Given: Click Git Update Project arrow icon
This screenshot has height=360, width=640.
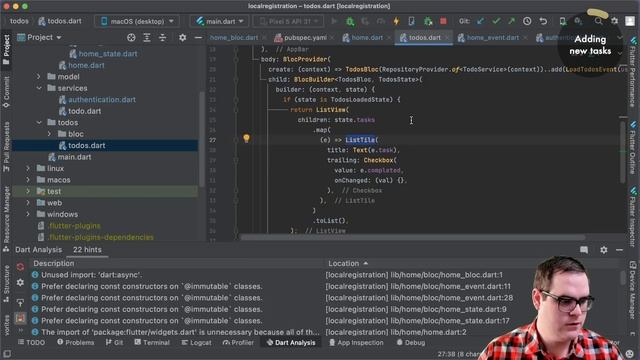Looking at the screenshot, I should [480, 21].
